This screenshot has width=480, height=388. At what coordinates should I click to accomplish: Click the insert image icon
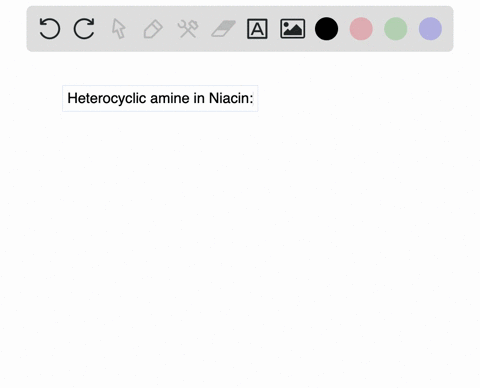(x=293, y=29)
